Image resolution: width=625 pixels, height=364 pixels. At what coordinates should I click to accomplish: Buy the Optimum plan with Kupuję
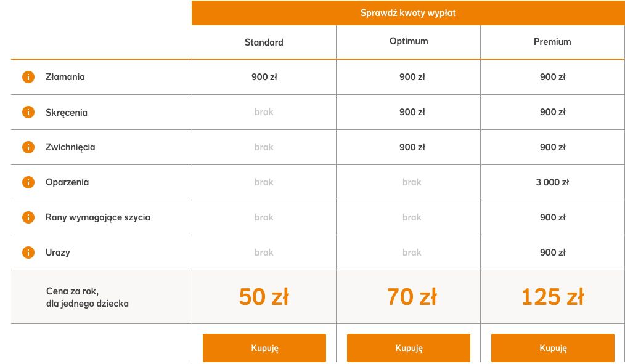click(409, 348)
